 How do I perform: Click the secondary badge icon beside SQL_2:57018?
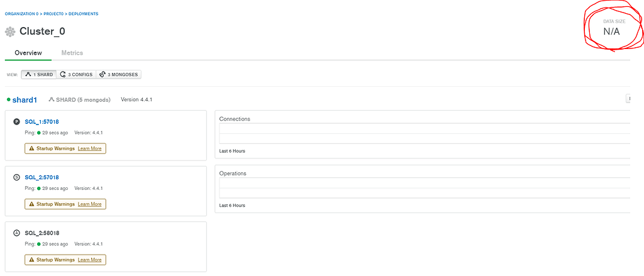pos(17,177)
